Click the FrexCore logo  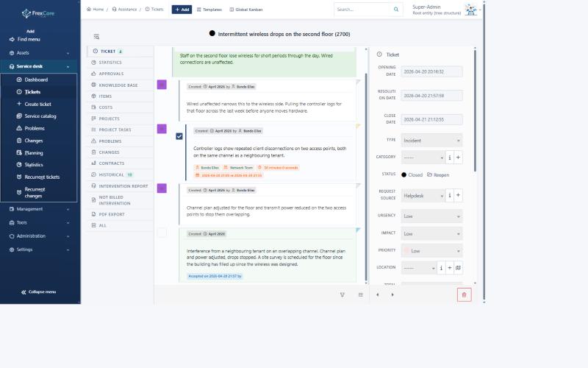pyautogui.click(x=38, y=13)
